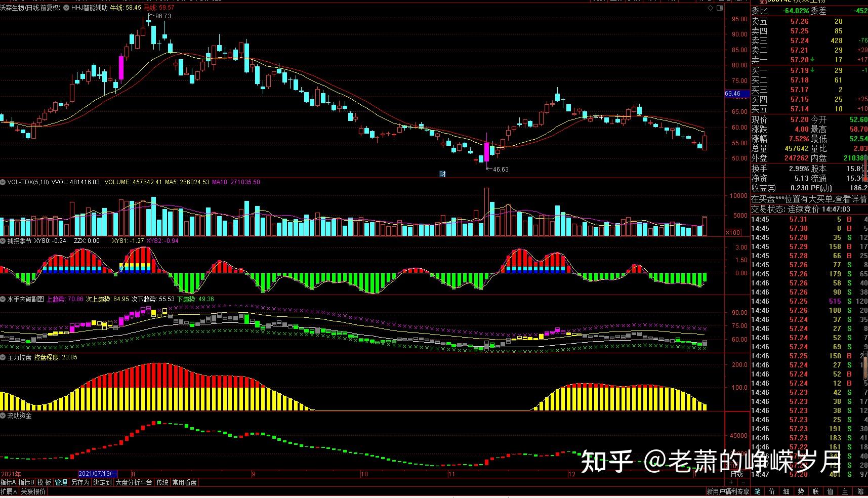Select the 势 trend tab
This screenshot has height=498, width=868.
[x=801, y=491]
